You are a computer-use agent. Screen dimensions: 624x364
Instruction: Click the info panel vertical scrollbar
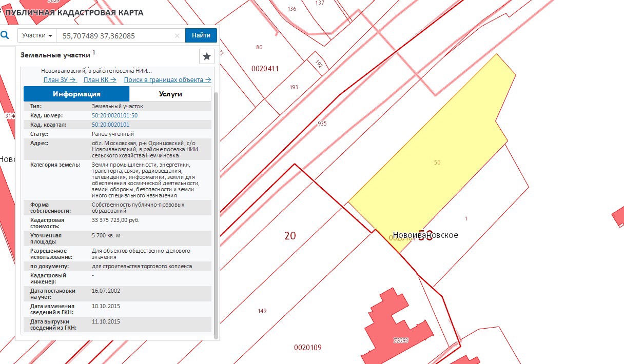coord(216,205)
